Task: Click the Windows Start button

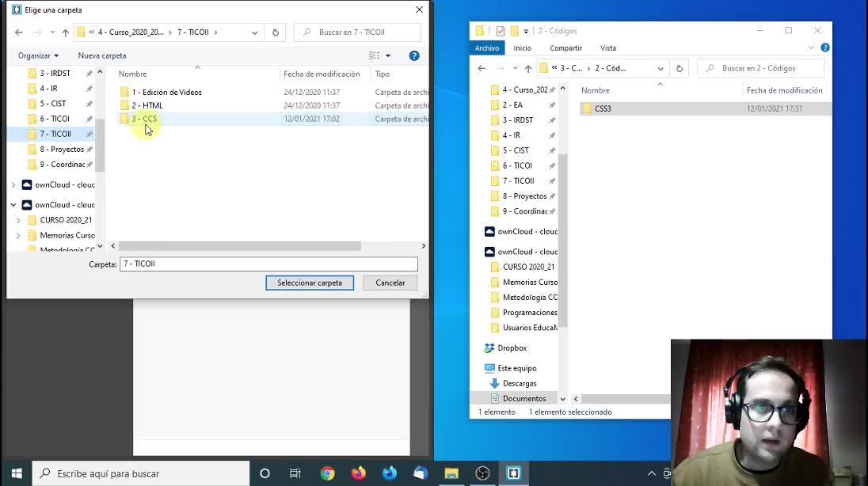Action: [16, 473]
